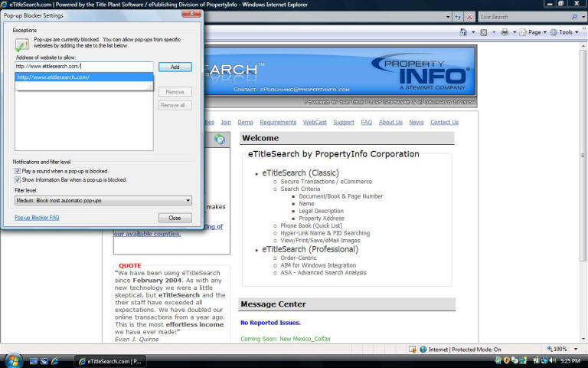Click the Print icon in toolbar
Image resolution: width=588 pixels, height=368 pixels.
pyautogui.click(x=505, y=32)
